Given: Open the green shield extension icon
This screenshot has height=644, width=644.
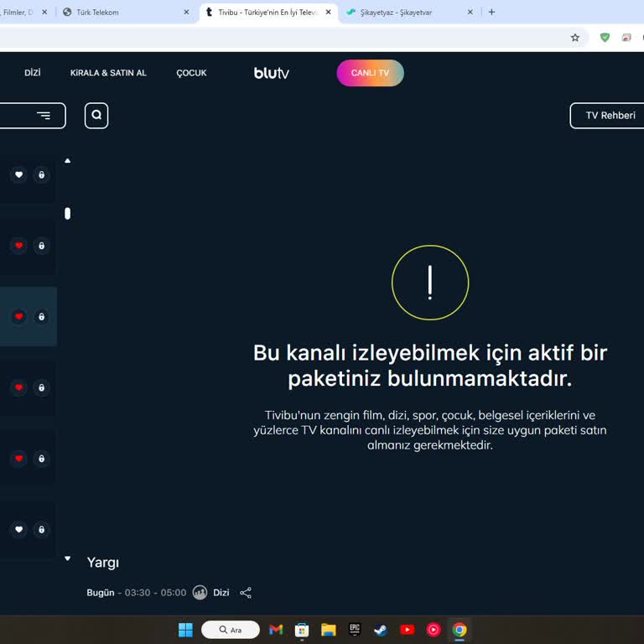Looking at the screenshot, I should coord(605,38).
